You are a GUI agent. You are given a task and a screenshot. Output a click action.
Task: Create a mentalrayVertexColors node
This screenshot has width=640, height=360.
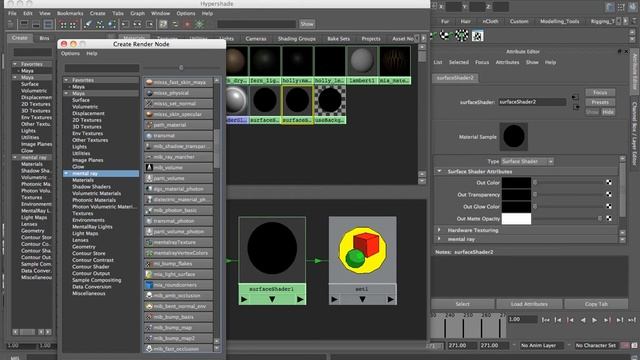click(178, 253)
